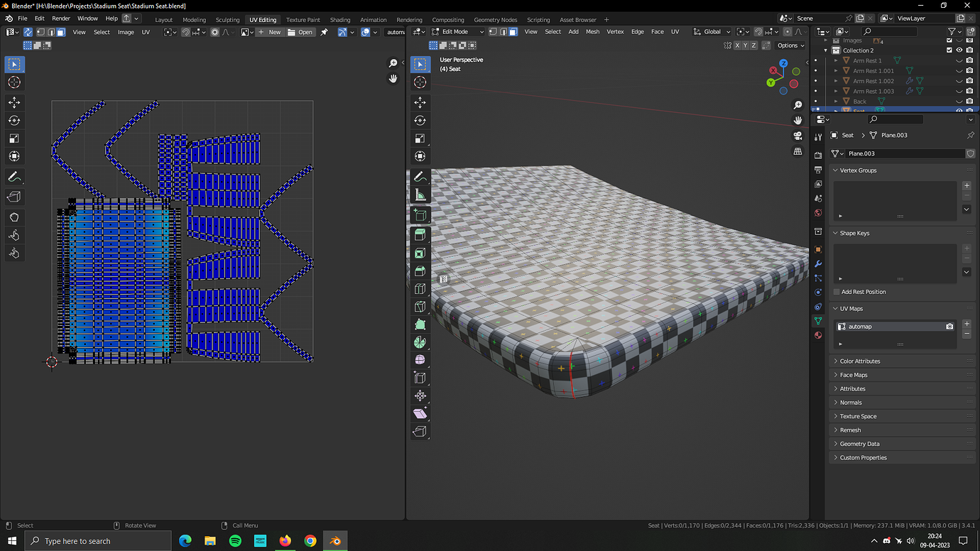
Task: Open the Shading workspace tab
Action: [340, 20]
